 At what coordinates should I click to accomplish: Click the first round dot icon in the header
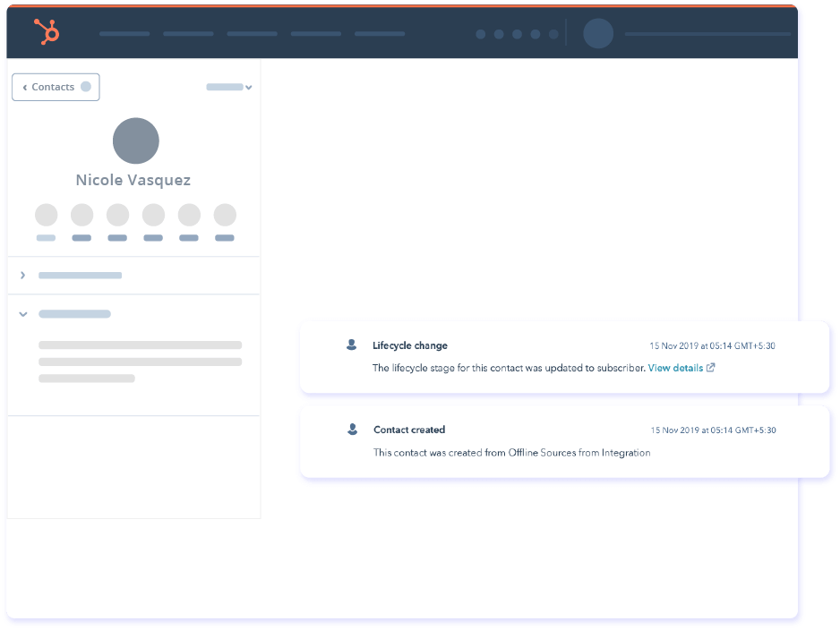(481, 34)
